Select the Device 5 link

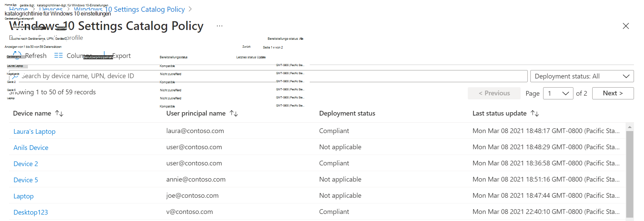coord(26,180)
